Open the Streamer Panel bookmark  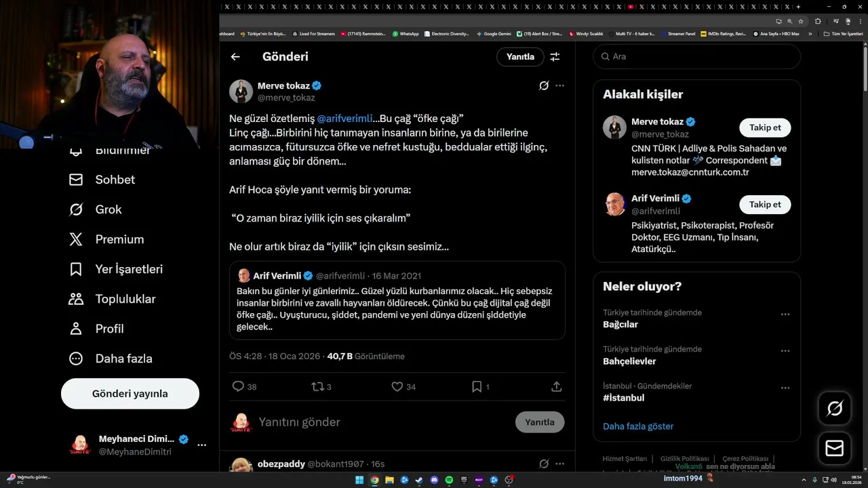677,33
